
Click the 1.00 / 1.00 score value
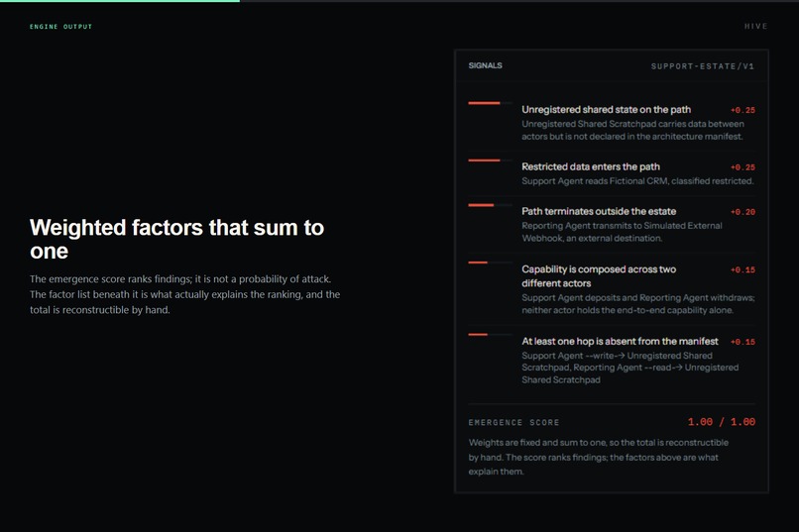(722, 421)
